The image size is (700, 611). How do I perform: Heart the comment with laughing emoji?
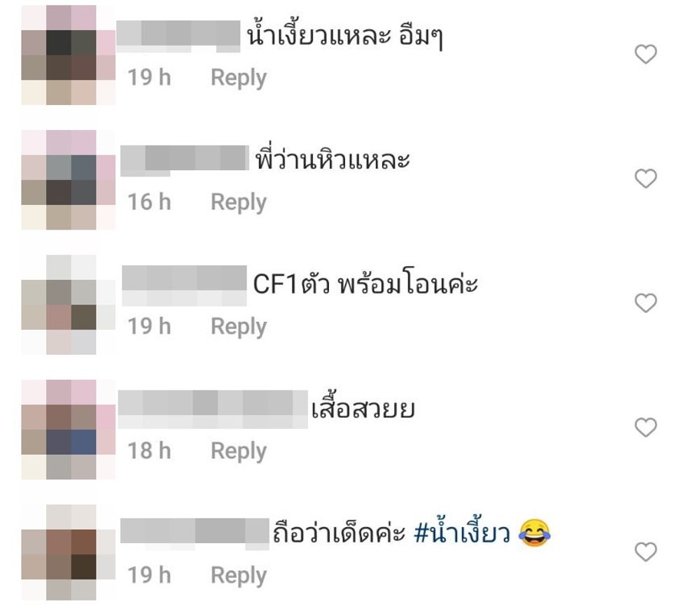[645, 552]
